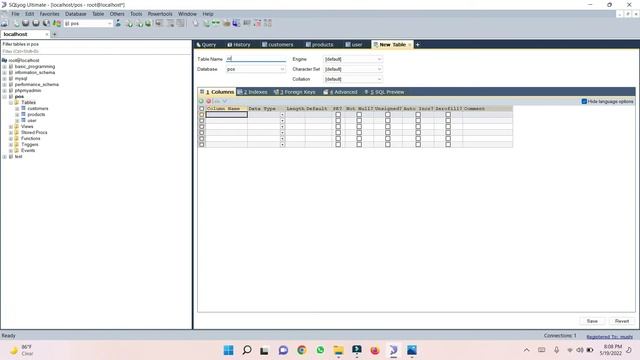Screen dimensions: 640x360
Task: Click the red delete-row icon above the columns grid
Action: click(x=209, y=101)
